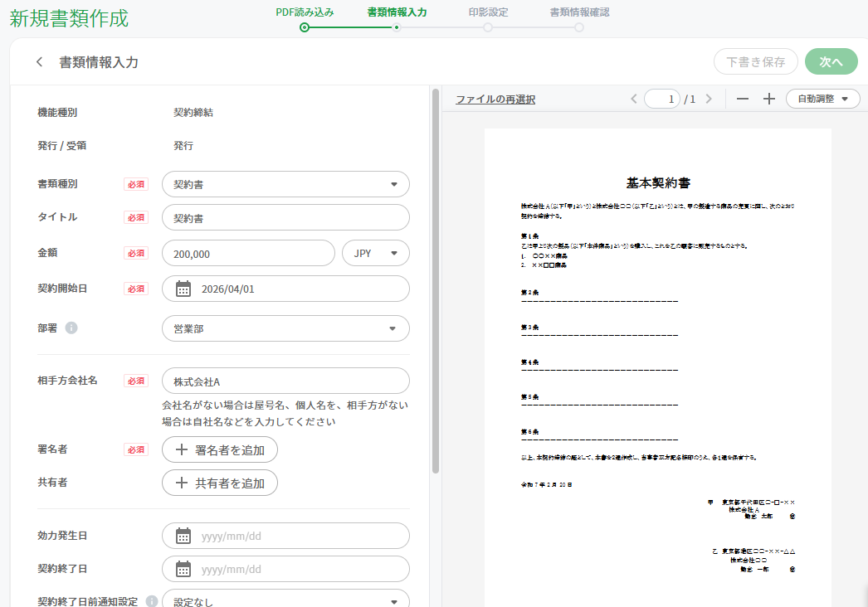Viewport: 868px width, 607px height.
Task: Click the calendar icon in 契約終了日 field
Action: [x=183, y=569]
